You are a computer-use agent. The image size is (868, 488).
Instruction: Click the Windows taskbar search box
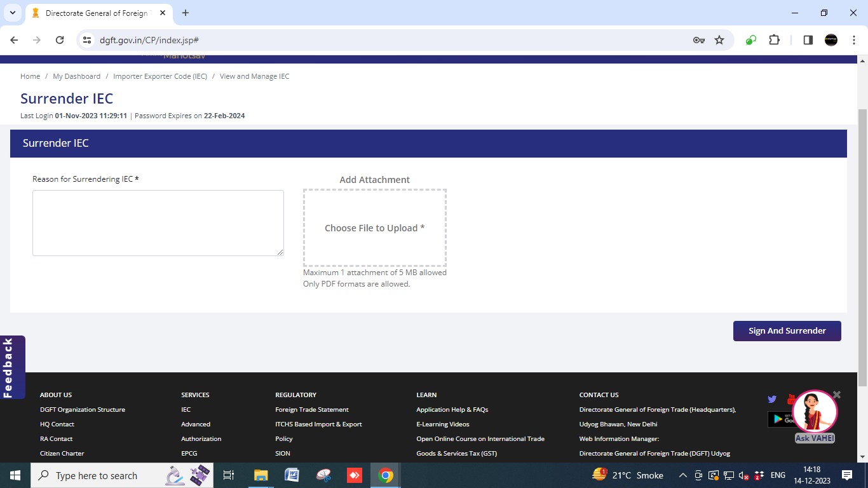click(122, 475)
